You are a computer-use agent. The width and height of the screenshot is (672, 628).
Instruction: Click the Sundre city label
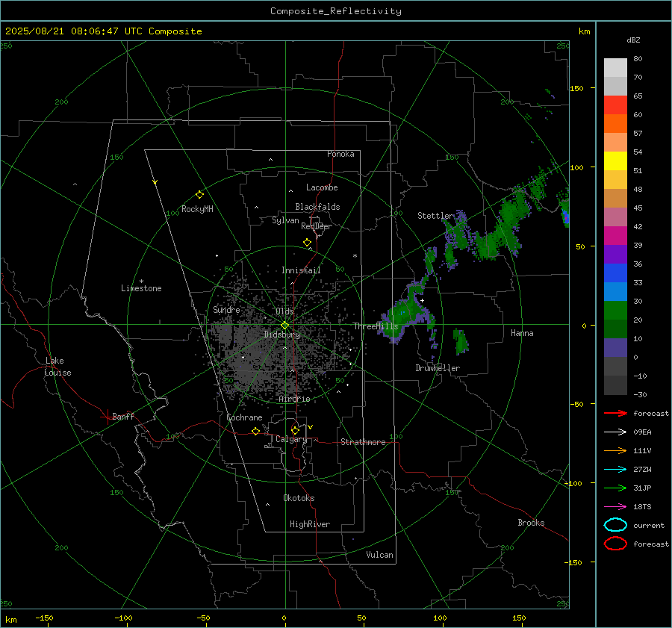(226, 309)
